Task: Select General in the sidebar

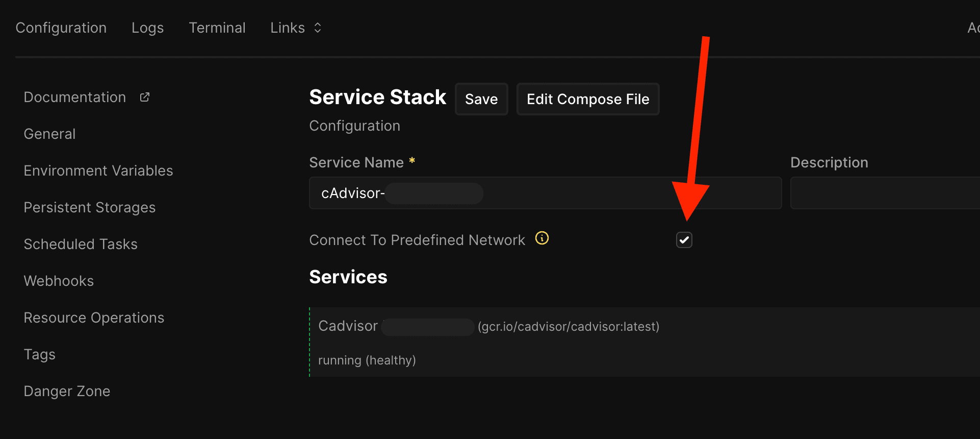Action: [x=49, y=134]
